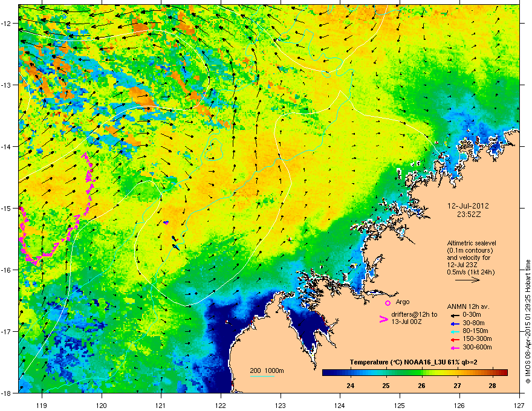
Task: Click latitude axis label '-17'
Action: pos(7,331)
